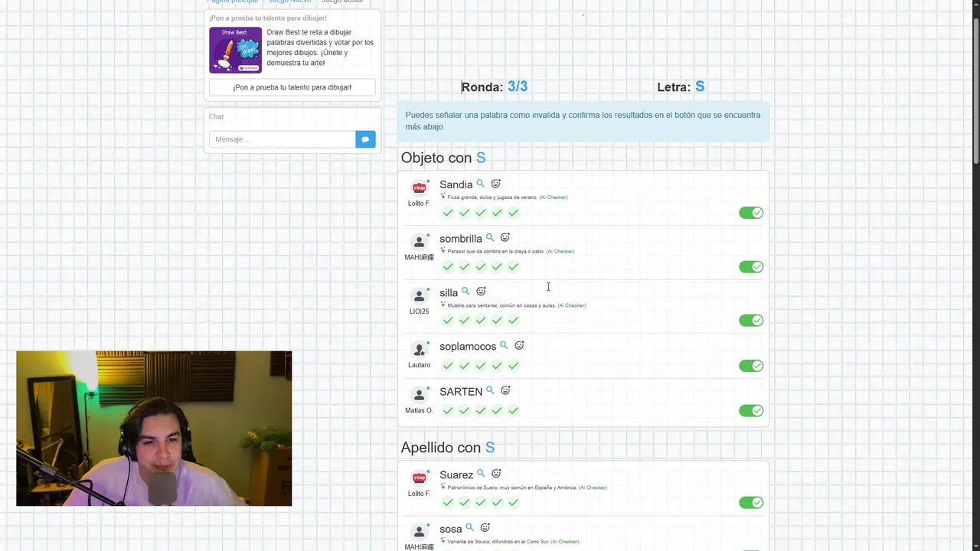
Task: Search the surname Suarez with magnifier icon
Action: tap(481, 474)
